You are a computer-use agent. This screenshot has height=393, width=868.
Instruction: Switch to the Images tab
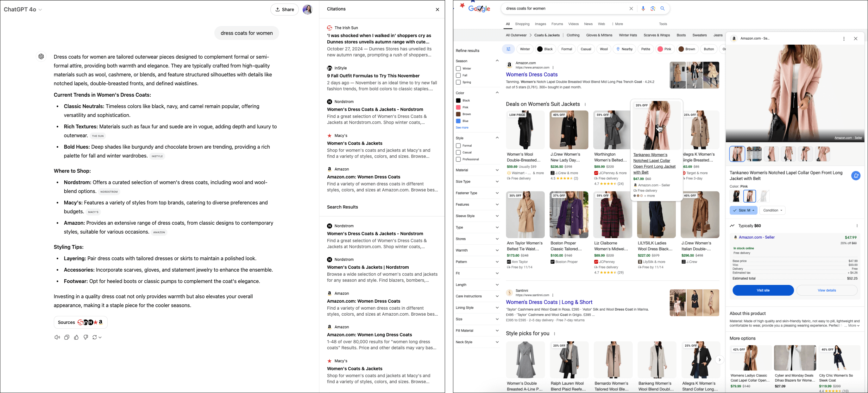pos(540,24)
